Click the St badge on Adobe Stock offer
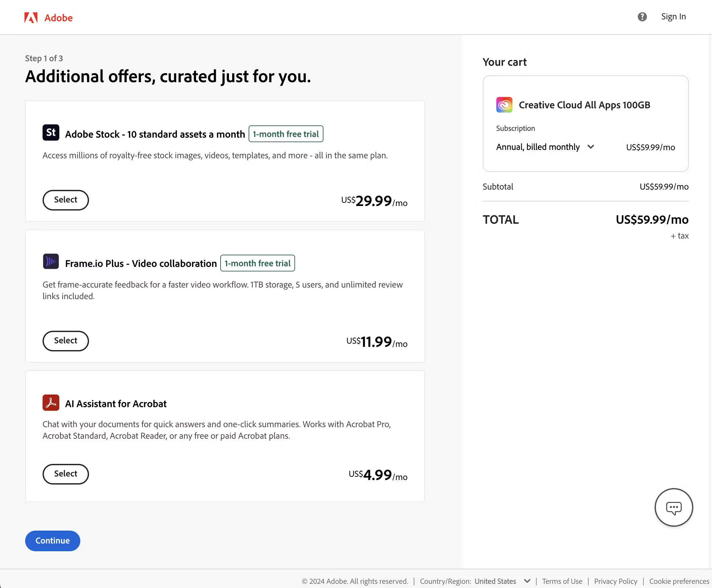The image size is (712, 588). click(x=51, y=132)
